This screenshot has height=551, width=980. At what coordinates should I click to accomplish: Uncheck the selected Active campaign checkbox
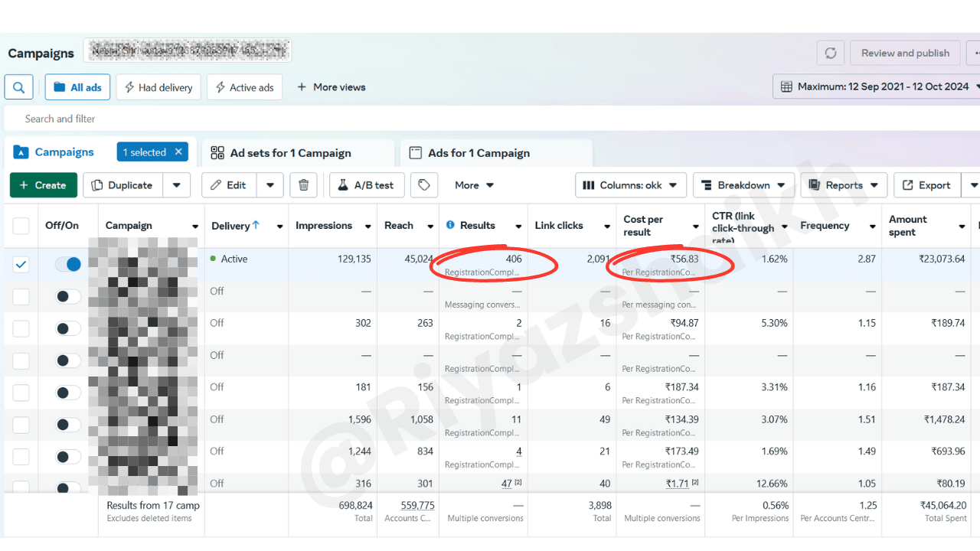coord(21,264)
